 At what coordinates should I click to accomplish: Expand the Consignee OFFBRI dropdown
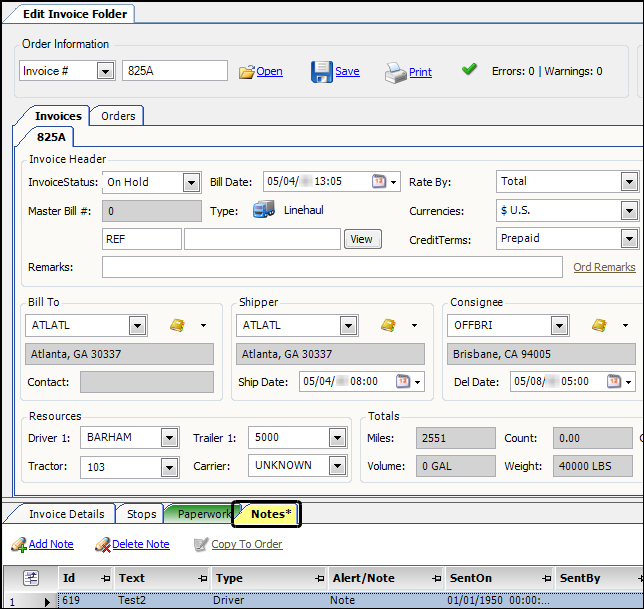coord(559,326)
